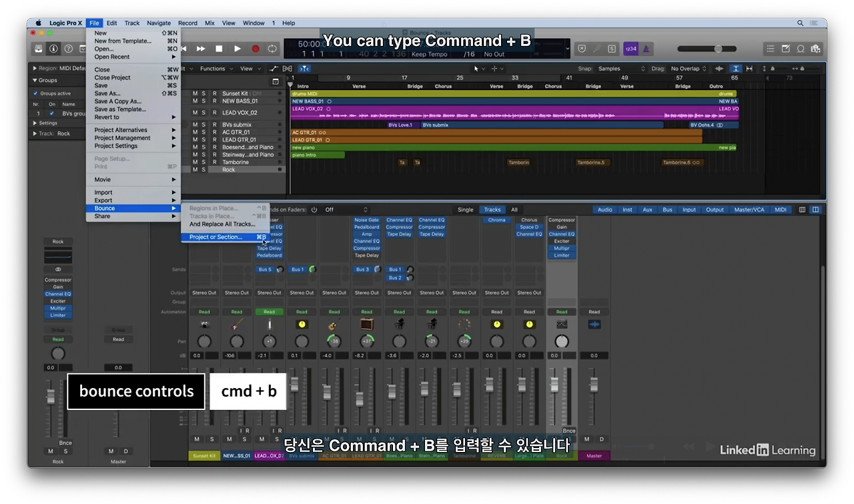Mute the BVs submix track
The height and width of the screenshot is (504, 854).
pos(195,125)
